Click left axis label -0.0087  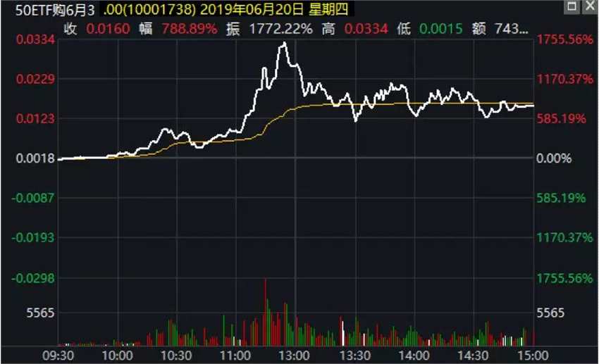pyautogui.click(x=33, y=198)
